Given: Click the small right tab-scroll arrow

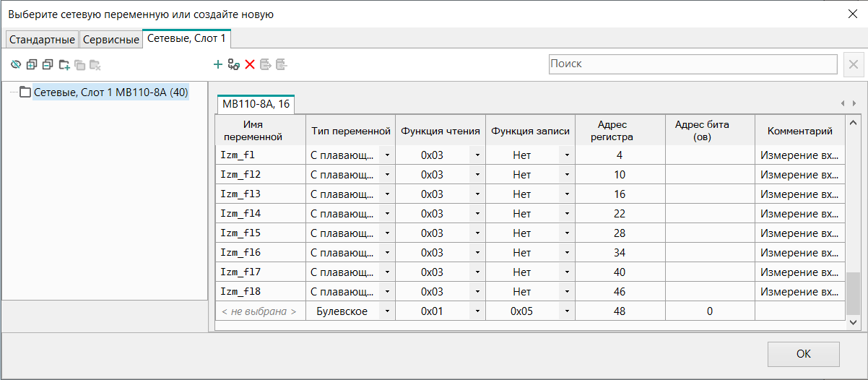Looking at the screenshot, I should pos(854,103).
